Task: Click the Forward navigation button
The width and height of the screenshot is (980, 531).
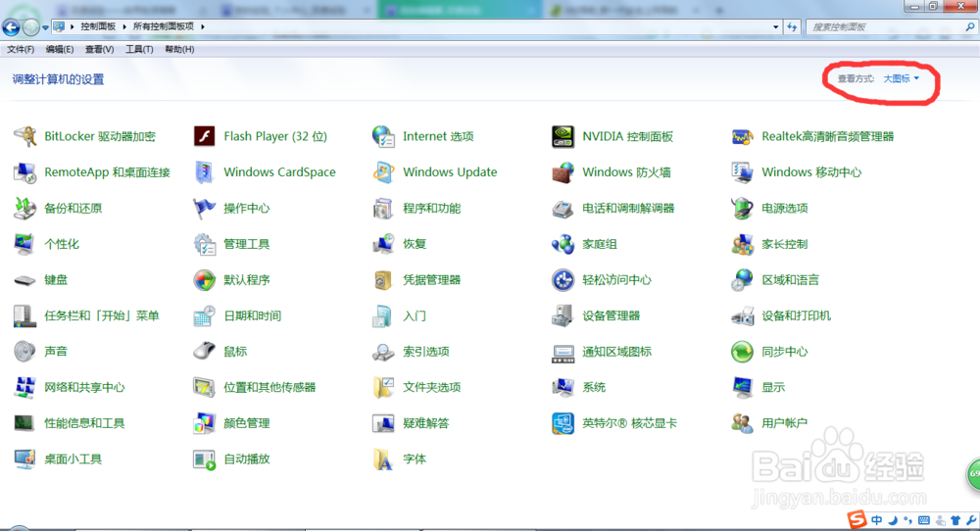Action: point(30,27)
